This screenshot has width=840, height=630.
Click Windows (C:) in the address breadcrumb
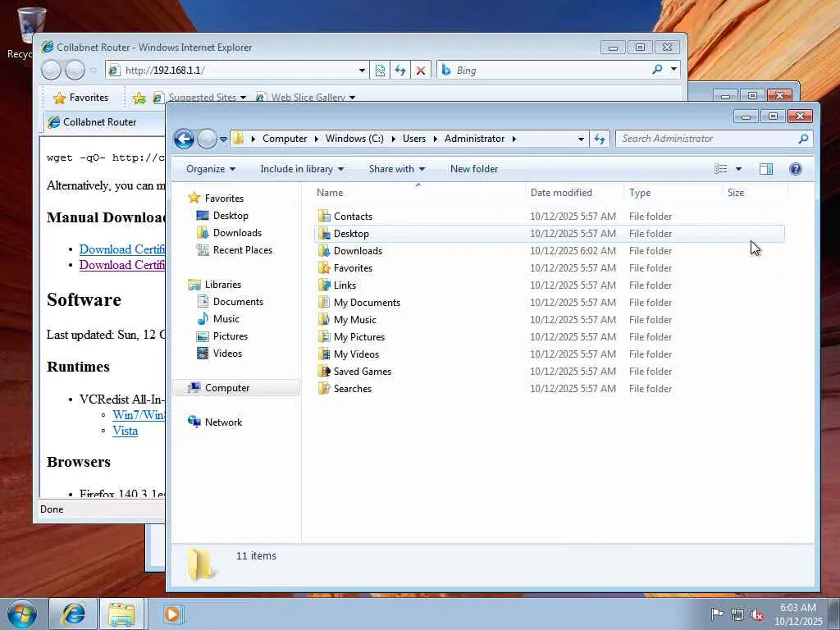pos(354,139)
